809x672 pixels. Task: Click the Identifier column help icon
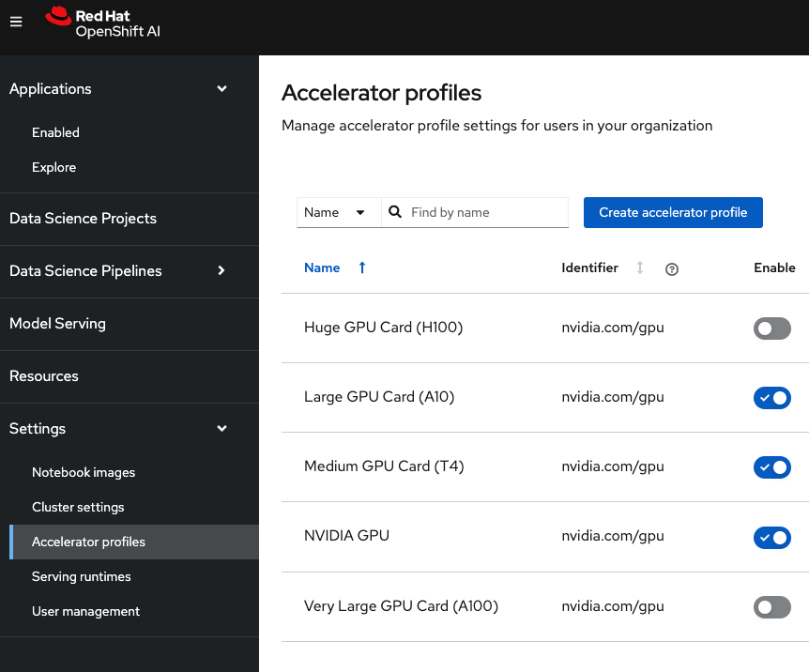pyautogui.click(x=671, y=268)
